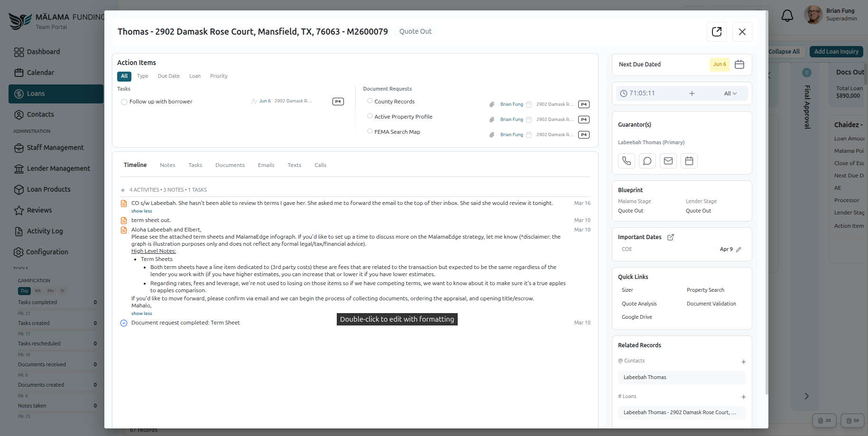Open the notifications bell
Image resolution: width=868 pixels, height=436 pixels.
coord(787,15)
